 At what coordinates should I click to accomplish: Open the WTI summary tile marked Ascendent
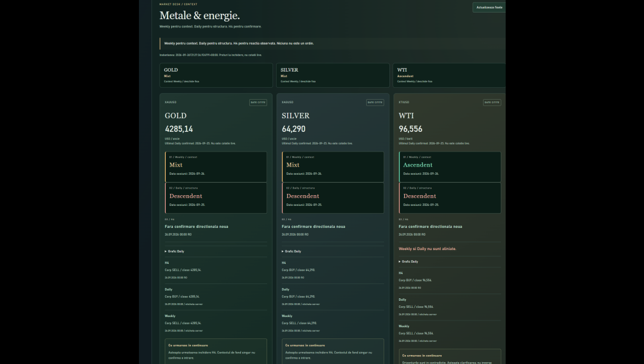coord(450,75)
